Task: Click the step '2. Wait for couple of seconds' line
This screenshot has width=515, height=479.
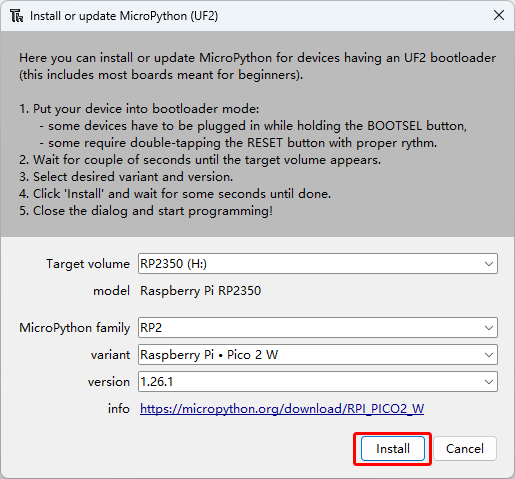Action: (x=200, y=160)
